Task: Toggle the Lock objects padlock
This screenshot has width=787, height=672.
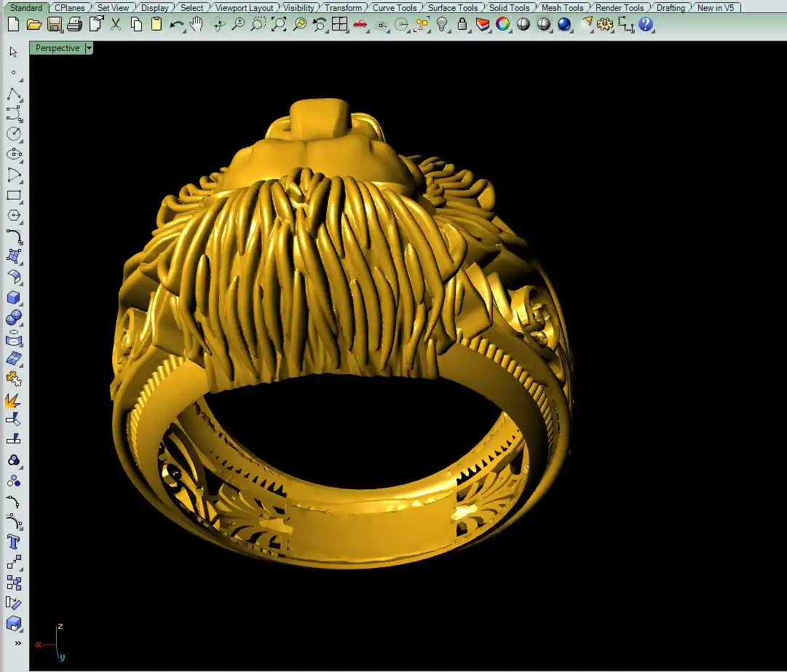Action: [x=462, y=24]
